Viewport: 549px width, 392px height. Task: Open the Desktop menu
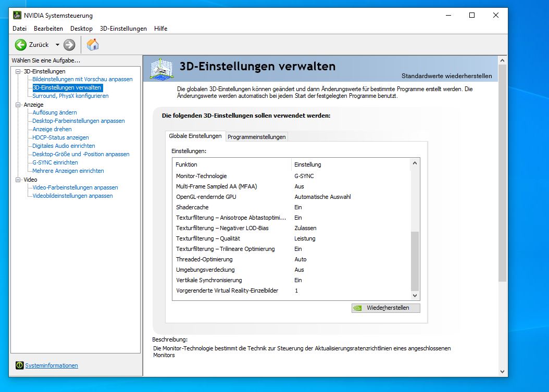81,29
